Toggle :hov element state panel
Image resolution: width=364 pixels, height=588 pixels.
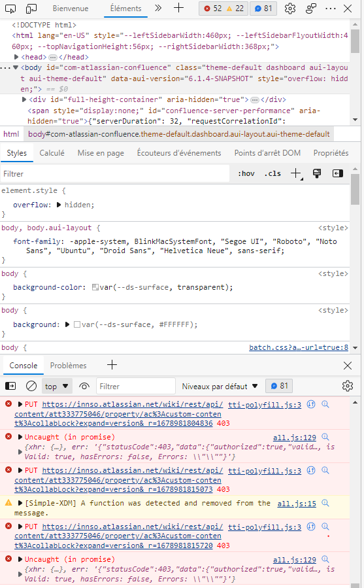[x=246, y=173]
